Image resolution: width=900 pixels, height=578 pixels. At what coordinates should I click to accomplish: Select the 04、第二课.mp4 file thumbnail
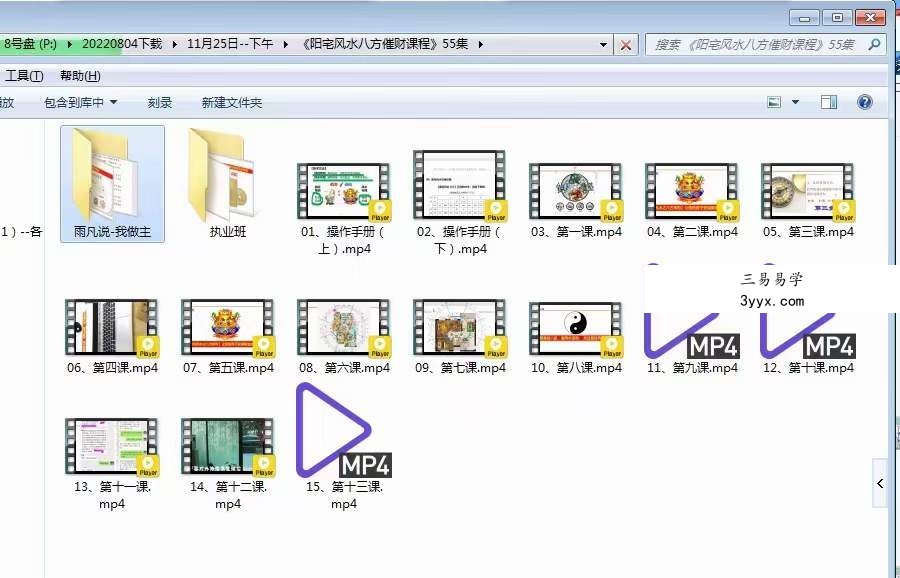tap(692, 193)
